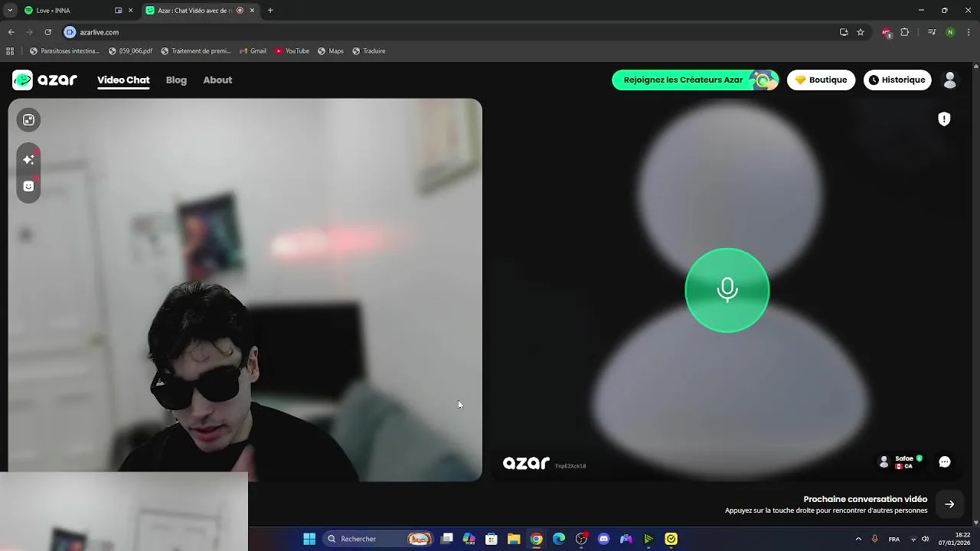This screenshot has width=980, height=551.
Task: Click the small self-preview thumbnail
Action: coord(124,511)
